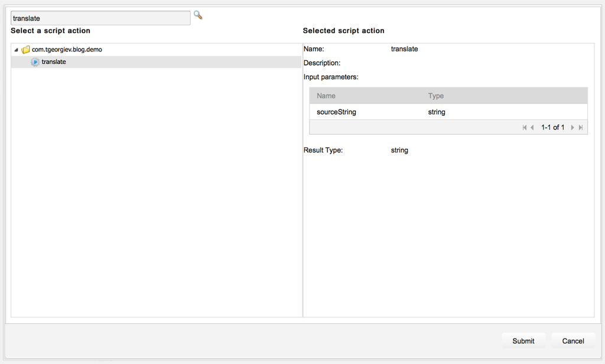Go to next page of input parameters

[573, 128]
